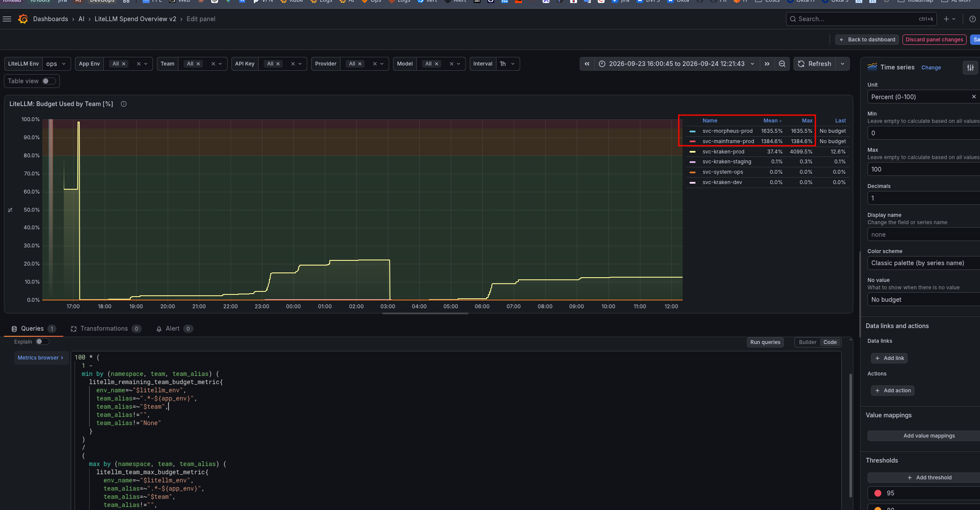The width and height of the screenshot is (980, 510).
Task: Show the panel description info icon
Action: coord(124,104)
